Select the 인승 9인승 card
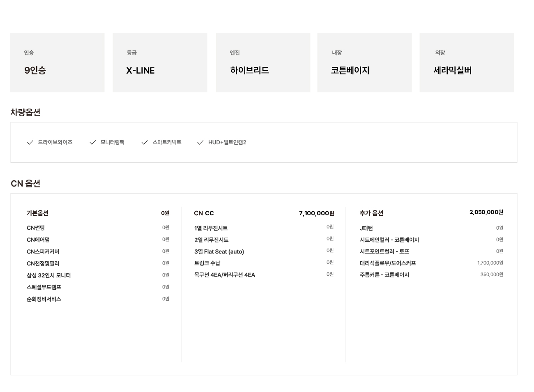This screenshot has height=392, width=534. [58, 62]
